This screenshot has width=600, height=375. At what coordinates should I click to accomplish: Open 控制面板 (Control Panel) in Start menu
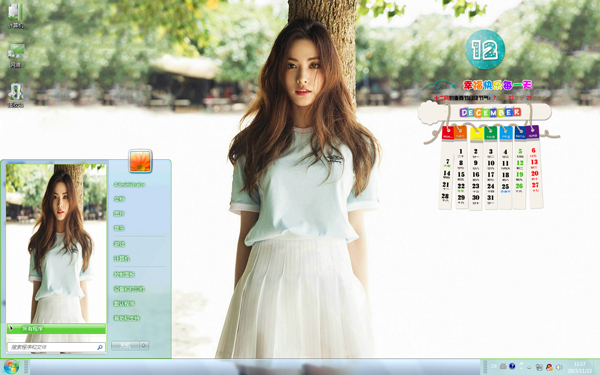124,274
